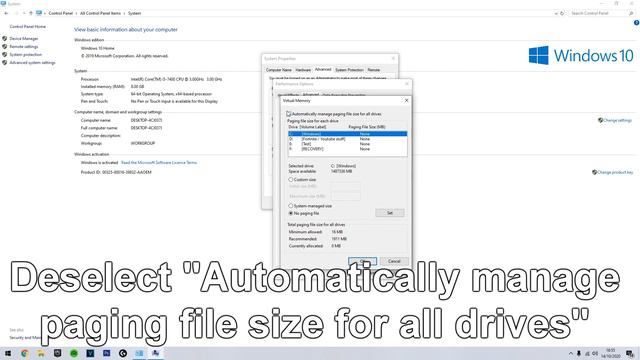Viewport: 640px width, 360px height.
Task: Click the volume icon in system tray
Action: pyautogui.click(x=595, y=353)
